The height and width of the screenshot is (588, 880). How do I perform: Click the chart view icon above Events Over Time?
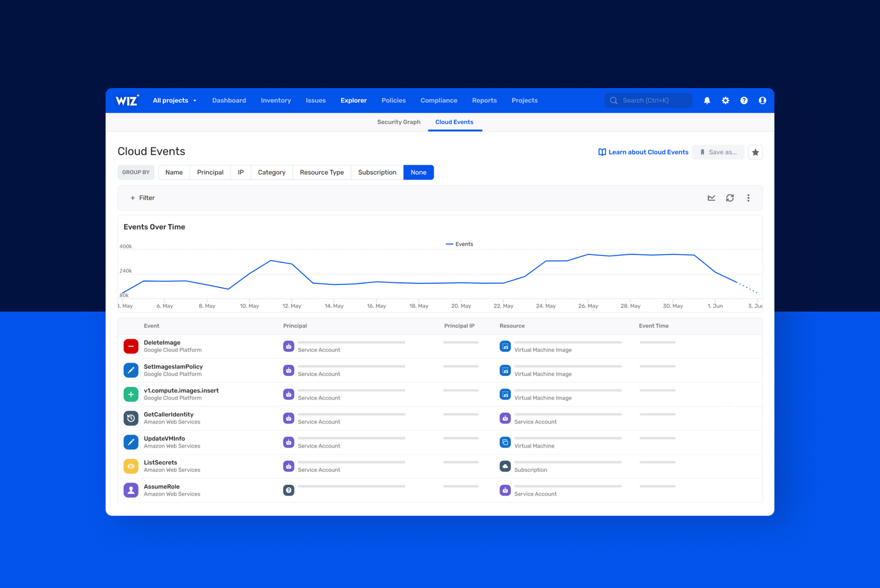(x=711, y=197)
